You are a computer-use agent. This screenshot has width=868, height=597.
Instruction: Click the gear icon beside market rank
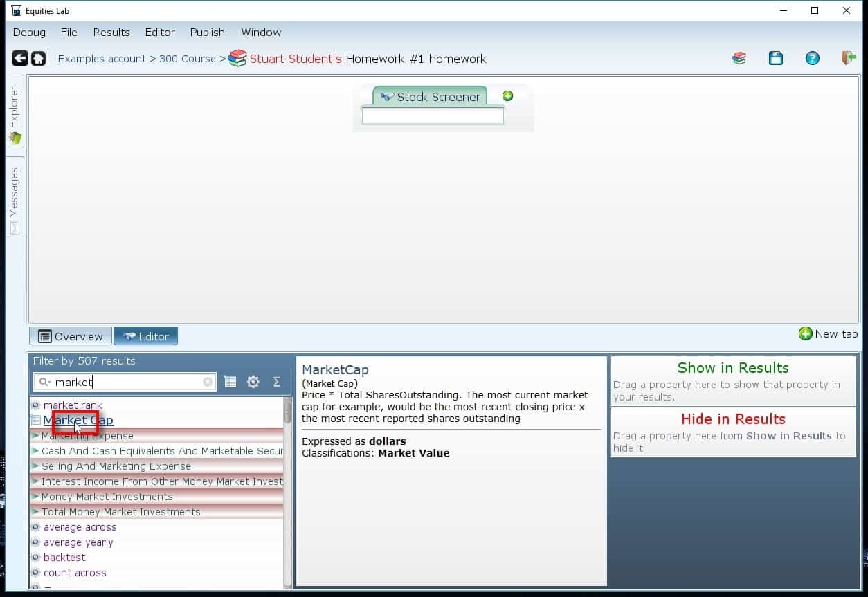point(36,405)
